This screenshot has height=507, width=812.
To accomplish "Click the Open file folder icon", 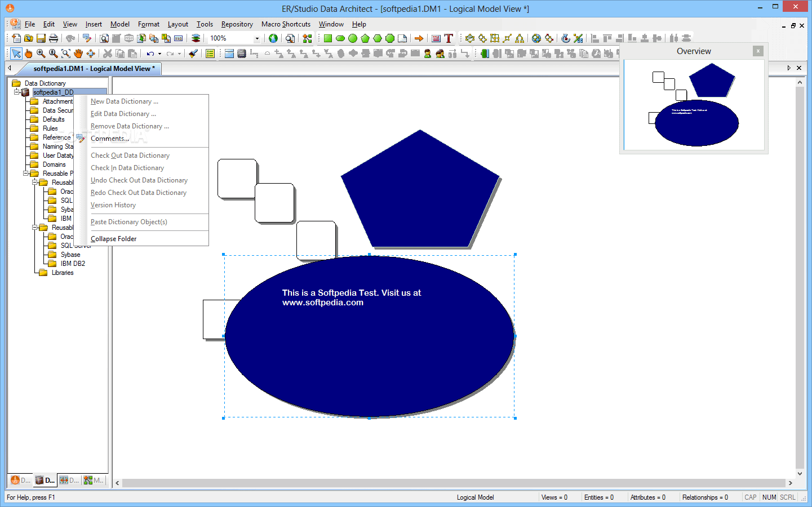I will (x=29, y=38).
